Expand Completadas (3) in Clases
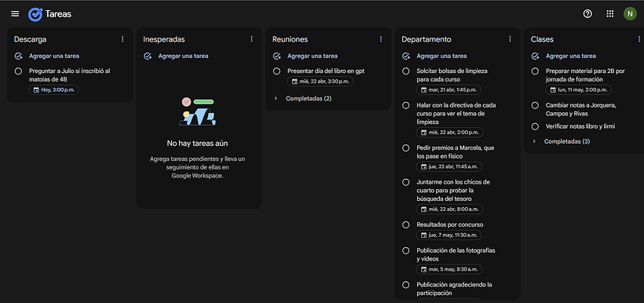Image resolution: width=644 pixels, height=303 pixels. coord(561,141)
